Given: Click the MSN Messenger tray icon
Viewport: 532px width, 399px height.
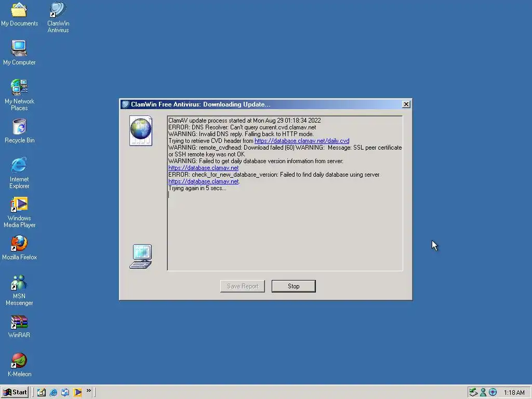Looking at the screenshot, I should tap(483, 393).
